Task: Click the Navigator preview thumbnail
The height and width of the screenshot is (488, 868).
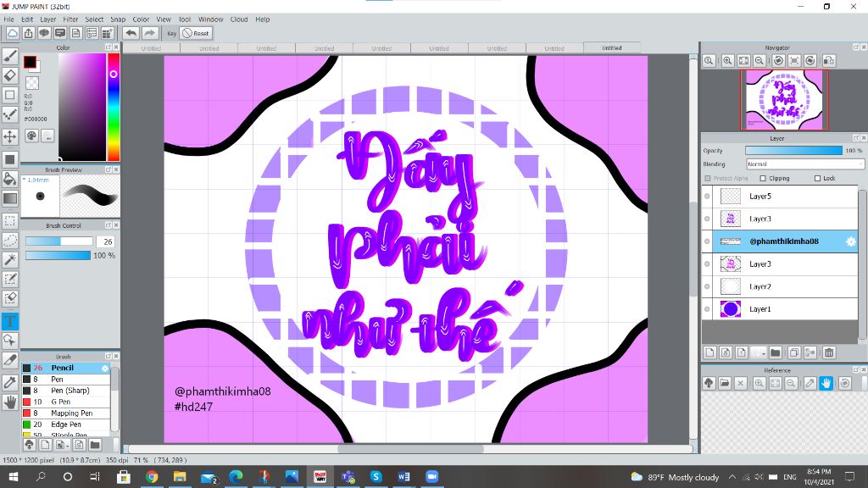Action: [784, 100]
